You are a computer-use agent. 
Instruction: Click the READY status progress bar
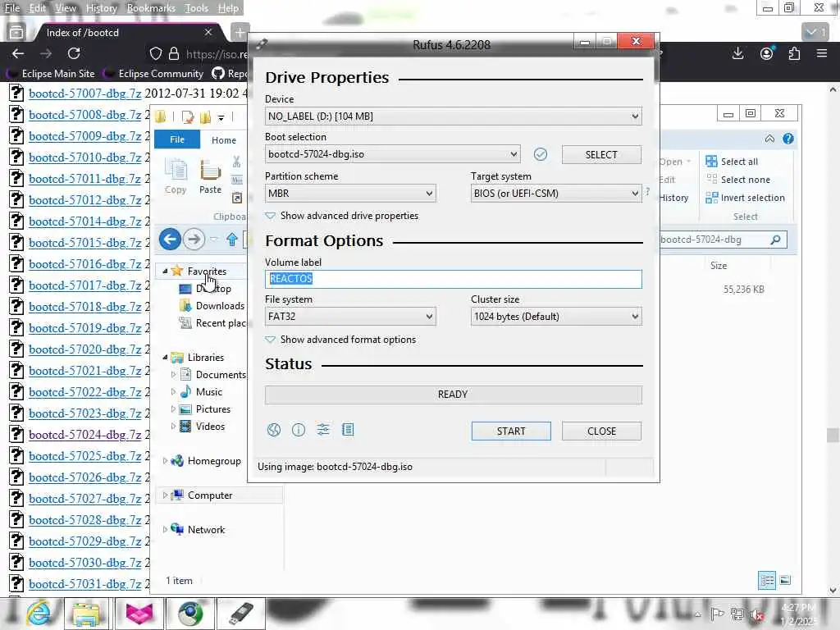(x=453, y=395)
